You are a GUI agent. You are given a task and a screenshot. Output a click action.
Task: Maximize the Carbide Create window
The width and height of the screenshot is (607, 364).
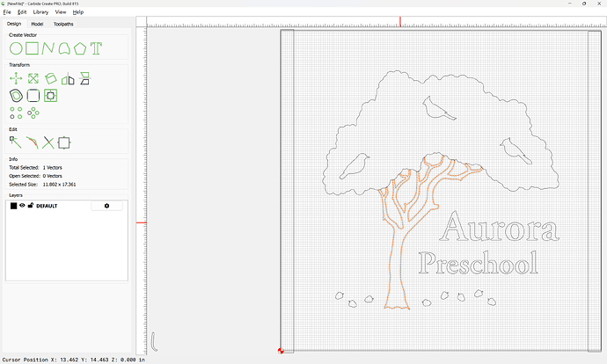point(584,4)
